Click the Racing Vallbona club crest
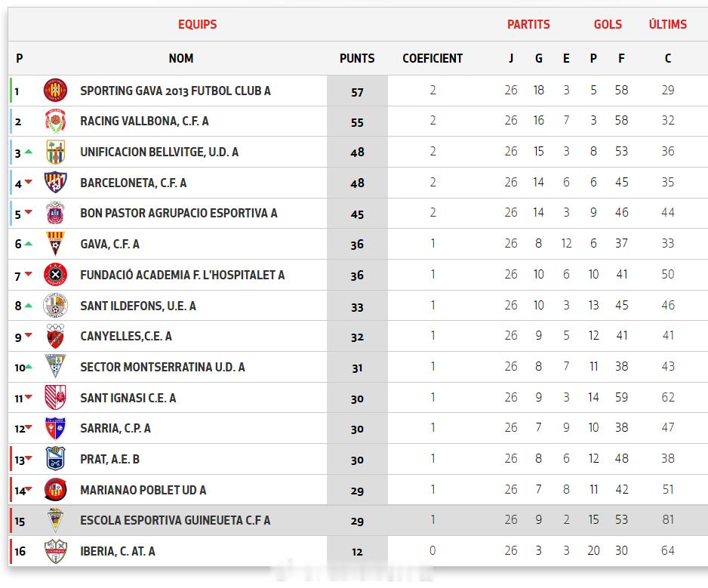708x588 pixels. (56, 121)
